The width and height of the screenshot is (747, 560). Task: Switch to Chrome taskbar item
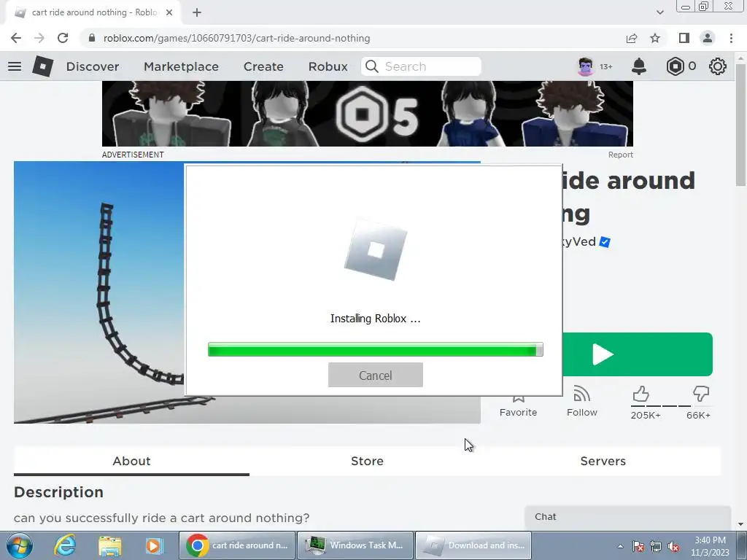pos(237,545)
